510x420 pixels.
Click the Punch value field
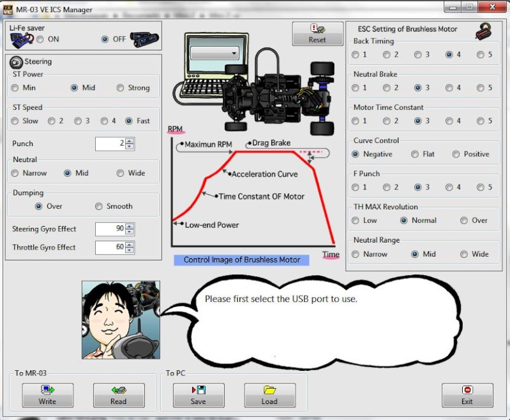pyautogui.click(x=110, y=144)
